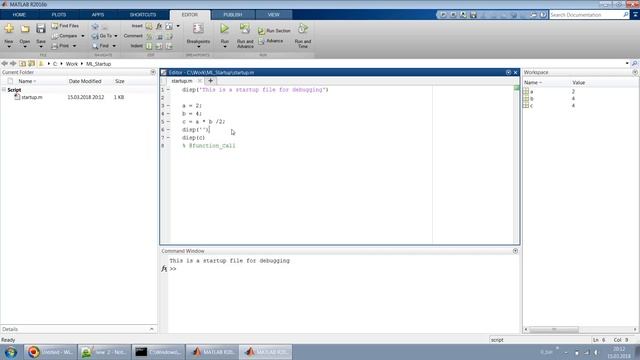Click the Date Modified column header
640x360 pixels.
(85, 81)
